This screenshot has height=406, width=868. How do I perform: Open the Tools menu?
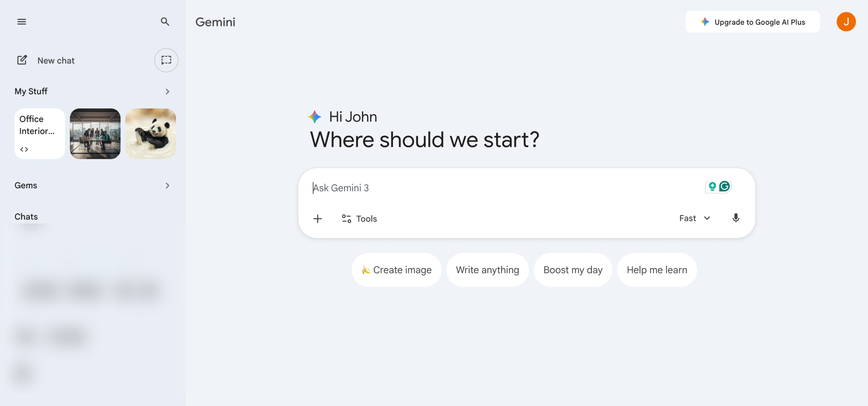359,219
